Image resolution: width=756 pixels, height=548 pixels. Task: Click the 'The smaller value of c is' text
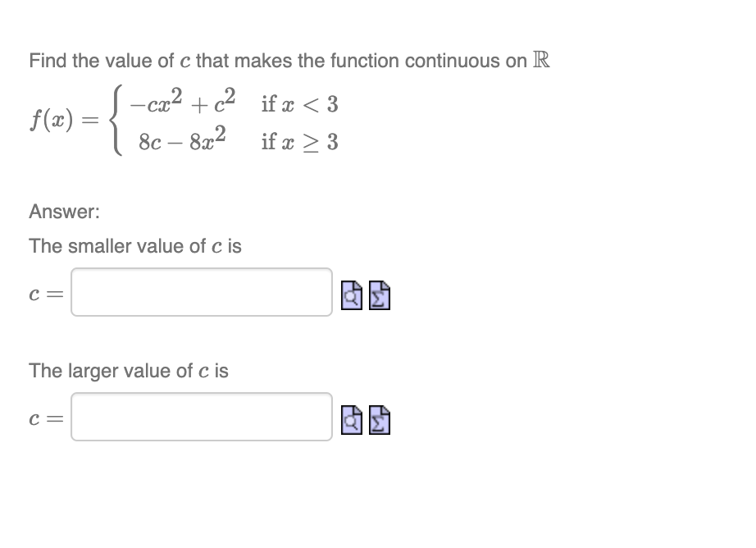tap(134, 245)
